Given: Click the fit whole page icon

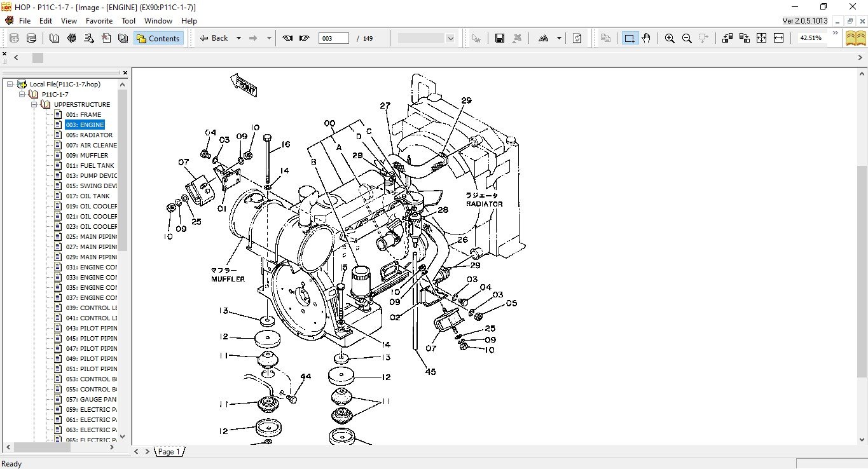Looking at the screenshot, I should click(x=761, y=38).
